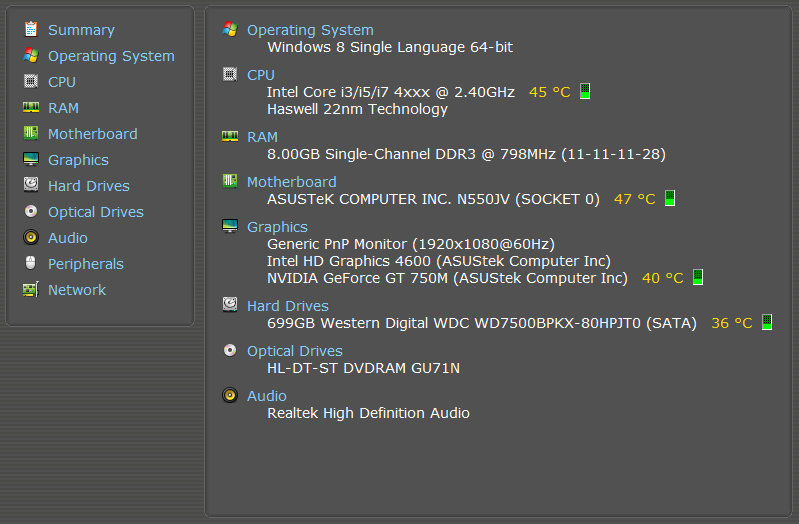This screenshot has height=524, width=799.
Task: Click 'ASUSTeK COMPUTER INC. N550JV' text
Action: tap(388, 199)
